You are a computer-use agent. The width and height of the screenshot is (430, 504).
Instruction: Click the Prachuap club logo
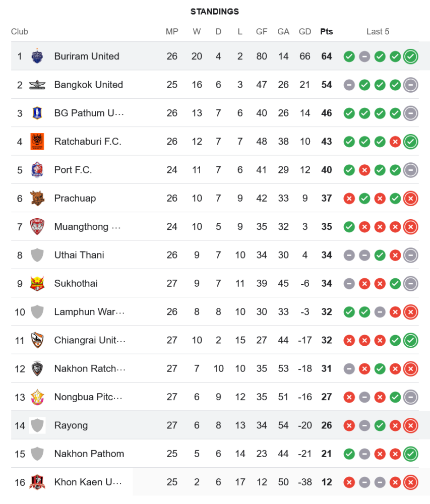[x=37, y=198]
